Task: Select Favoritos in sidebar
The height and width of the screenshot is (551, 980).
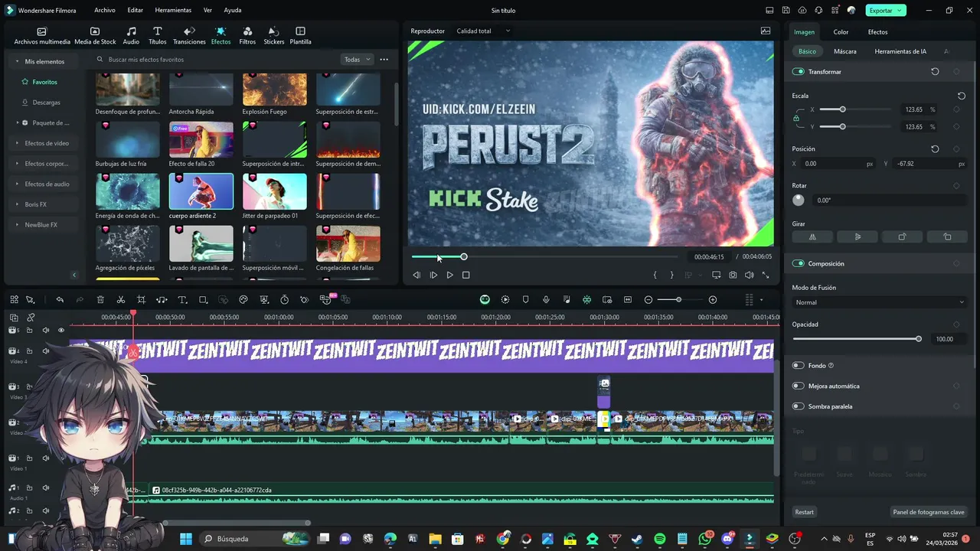Action: 44,82
